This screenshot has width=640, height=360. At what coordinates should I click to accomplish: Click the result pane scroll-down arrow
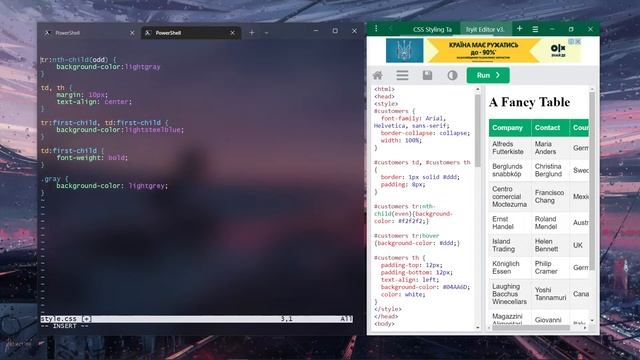tap(592, 321)
